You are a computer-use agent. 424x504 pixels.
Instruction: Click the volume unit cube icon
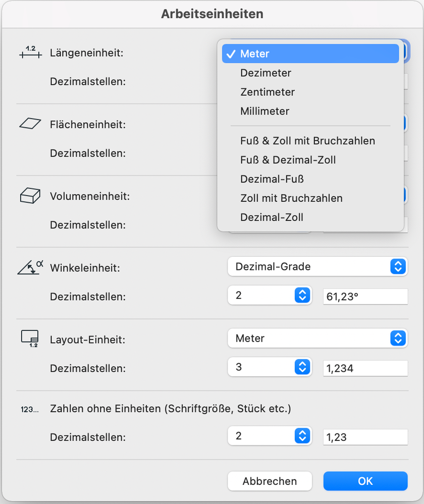(30, 195)
